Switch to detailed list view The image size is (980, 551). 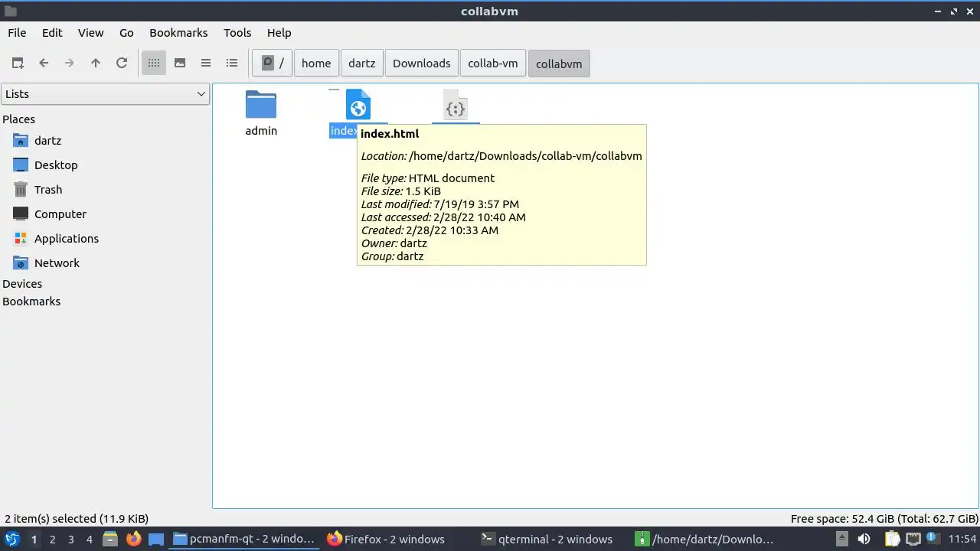click(232, 64)
